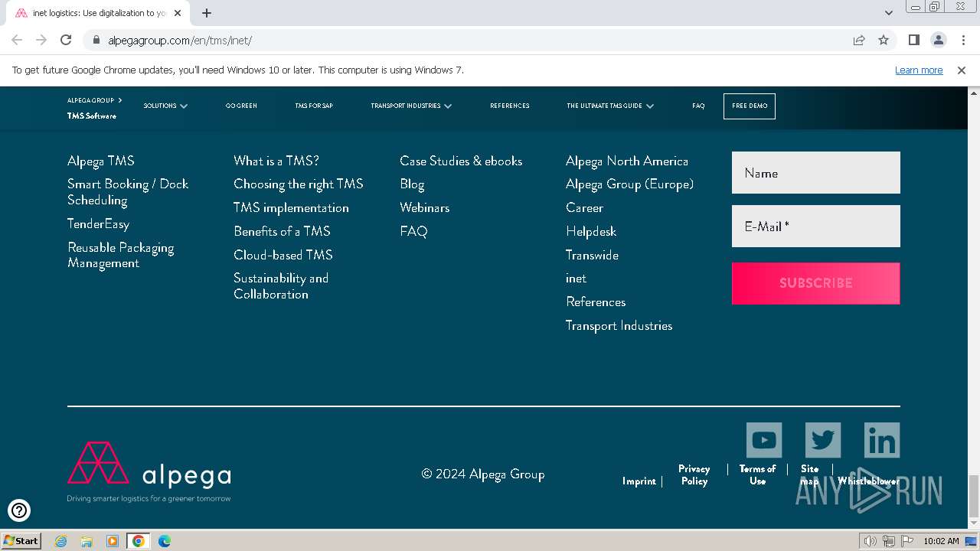Screen dimensions: 980x551
Task: Open Transwide footer link
Action: point(592,255)
